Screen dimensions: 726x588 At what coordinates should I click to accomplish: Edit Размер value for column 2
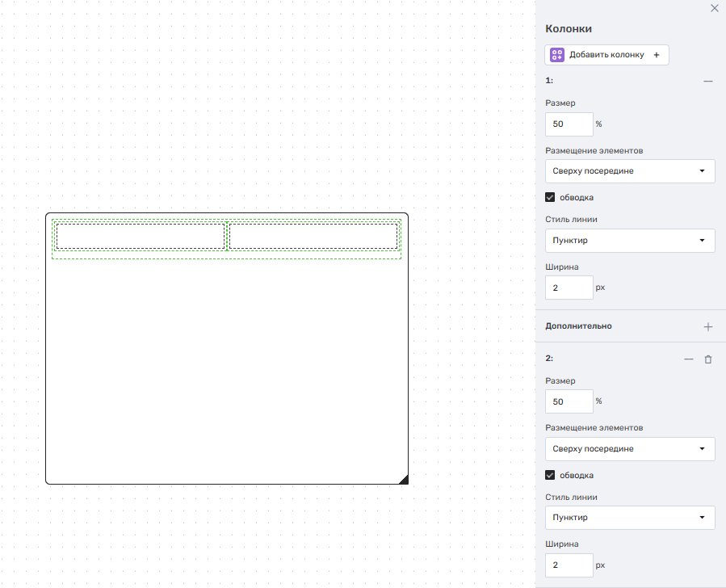coord(569,401)
